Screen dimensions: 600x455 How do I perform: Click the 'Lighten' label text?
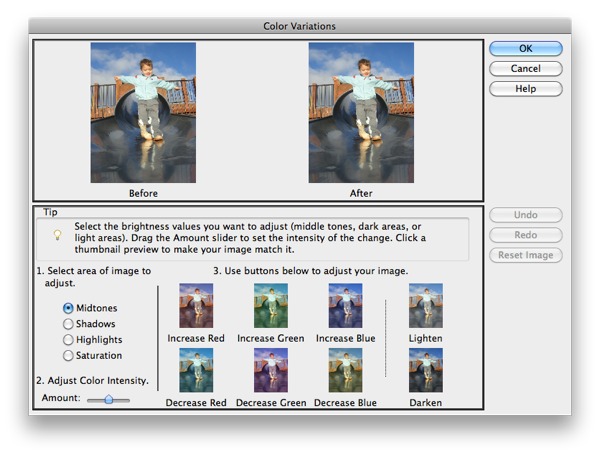[x=426, y=339]
